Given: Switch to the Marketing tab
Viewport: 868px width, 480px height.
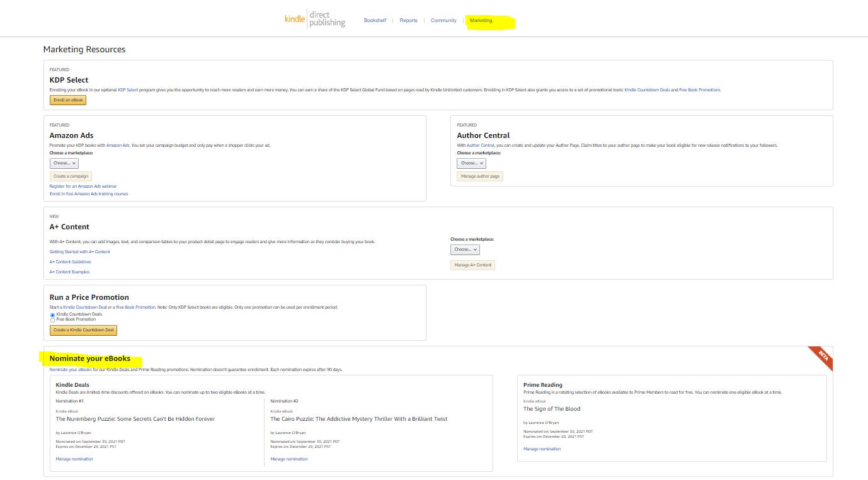Looking at the screenshot, I should click(481, 20).
